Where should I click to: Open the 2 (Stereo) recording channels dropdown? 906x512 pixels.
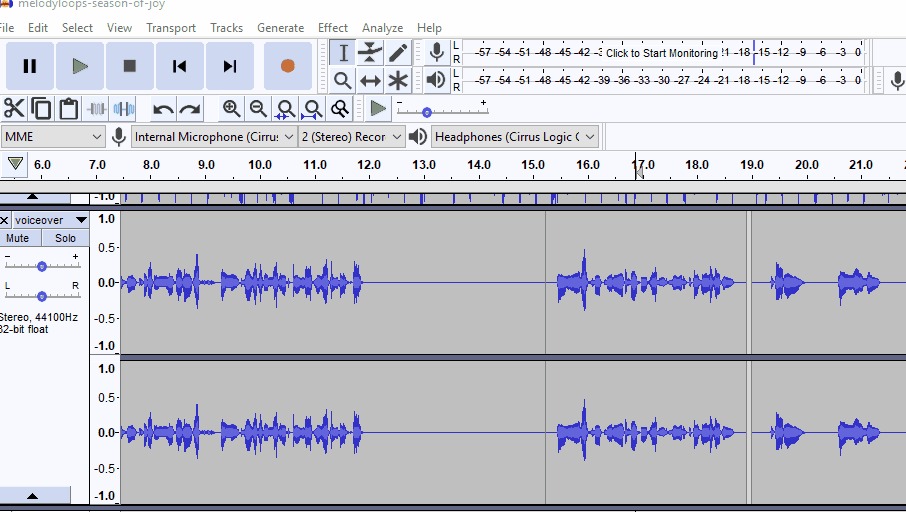click(351, 137)
